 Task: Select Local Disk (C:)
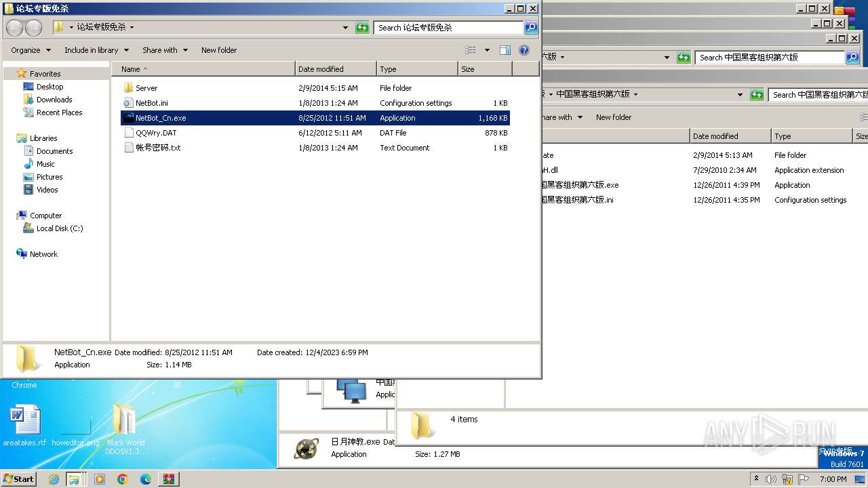[60, 228]
